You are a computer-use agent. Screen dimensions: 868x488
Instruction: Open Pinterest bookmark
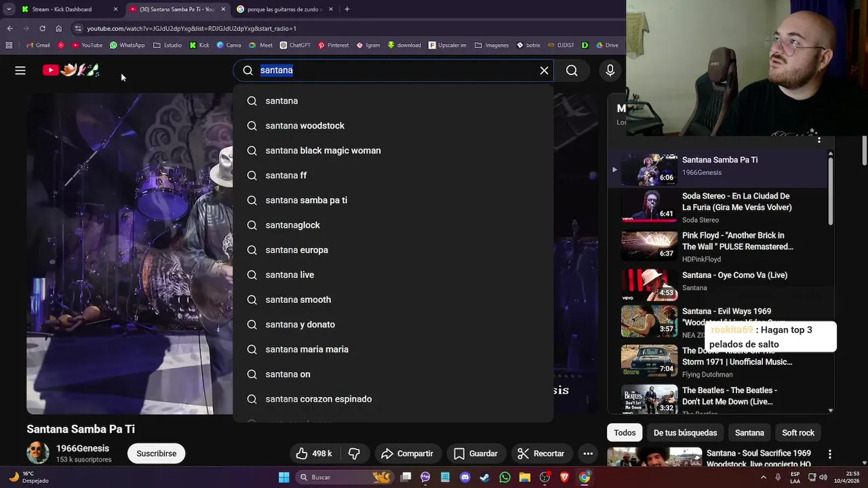click(x=333, y=45)
